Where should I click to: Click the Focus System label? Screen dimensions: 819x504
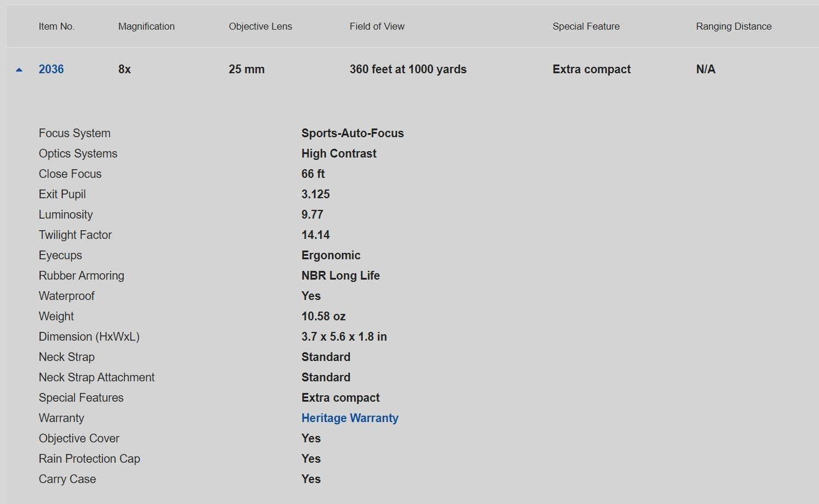(x=74, y=133)
